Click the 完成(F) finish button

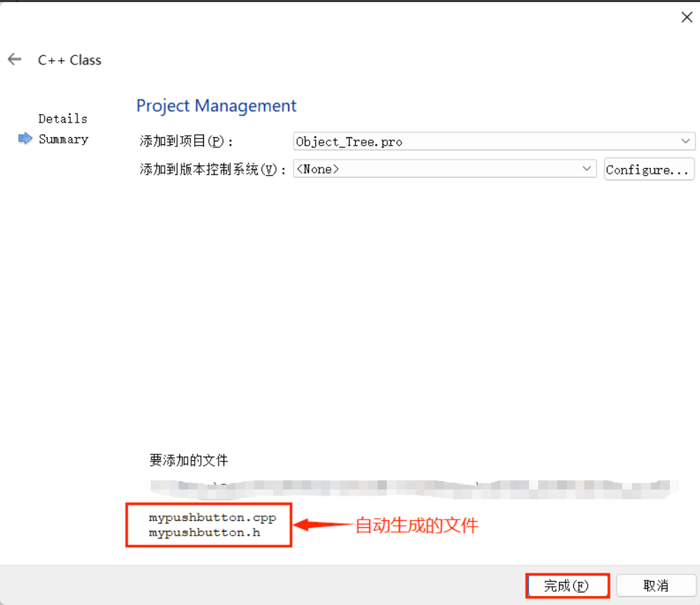click(567, 586)
